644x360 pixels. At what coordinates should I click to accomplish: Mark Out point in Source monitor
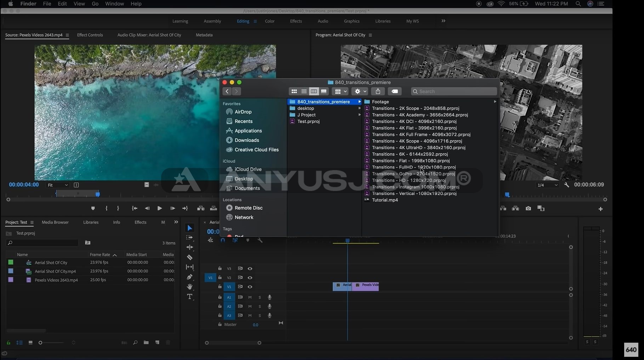[x=118, y=208]
